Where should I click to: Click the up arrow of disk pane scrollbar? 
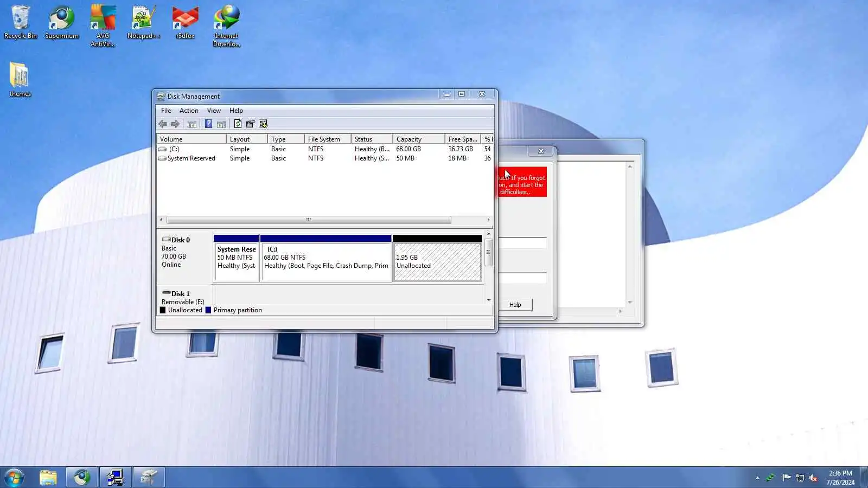coord(489,234)
